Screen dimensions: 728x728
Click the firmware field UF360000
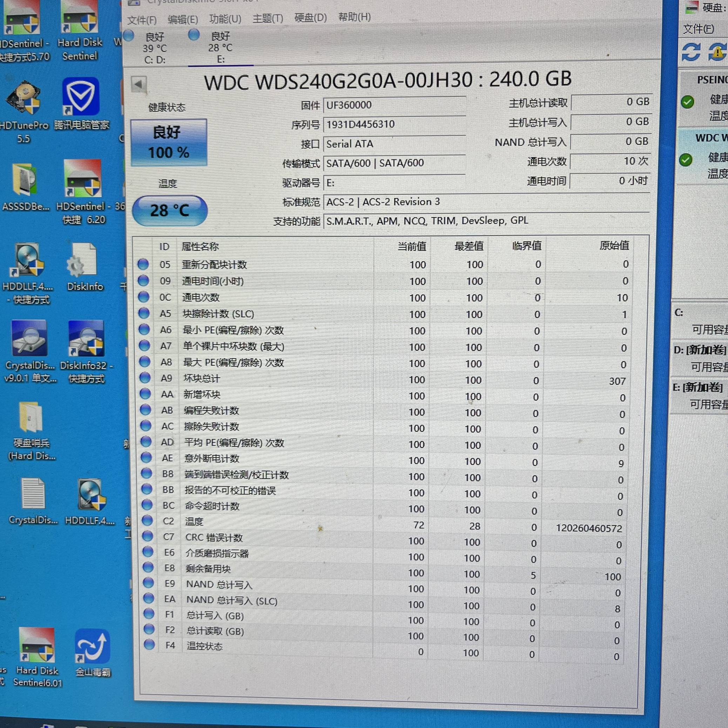pos(394,105)
